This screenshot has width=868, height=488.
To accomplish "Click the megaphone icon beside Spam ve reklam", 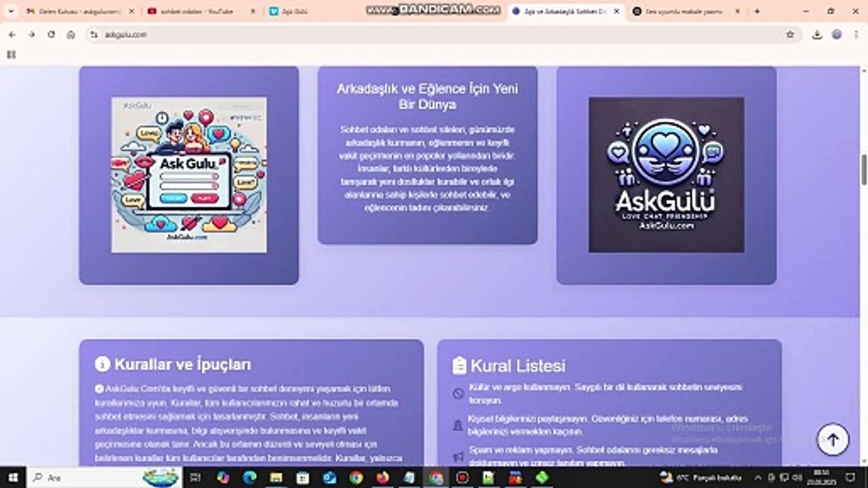I will pos(458,456).
